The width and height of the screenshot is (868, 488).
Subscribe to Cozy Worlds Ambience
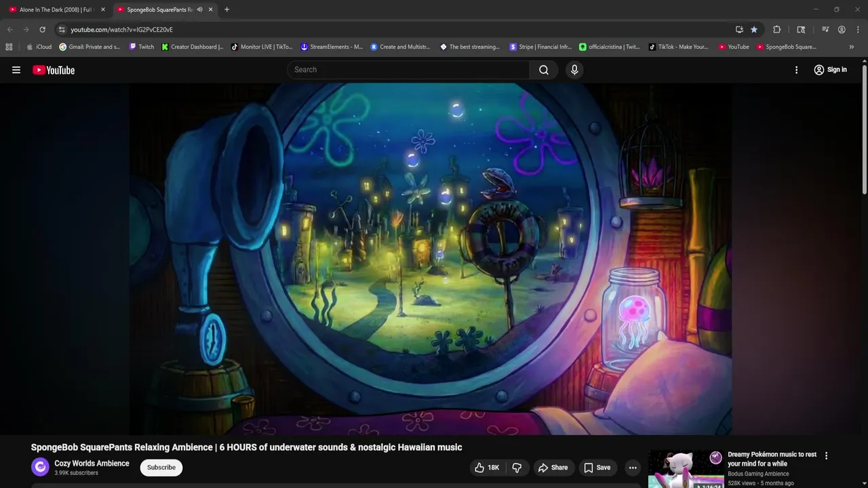tap(161, 468)
